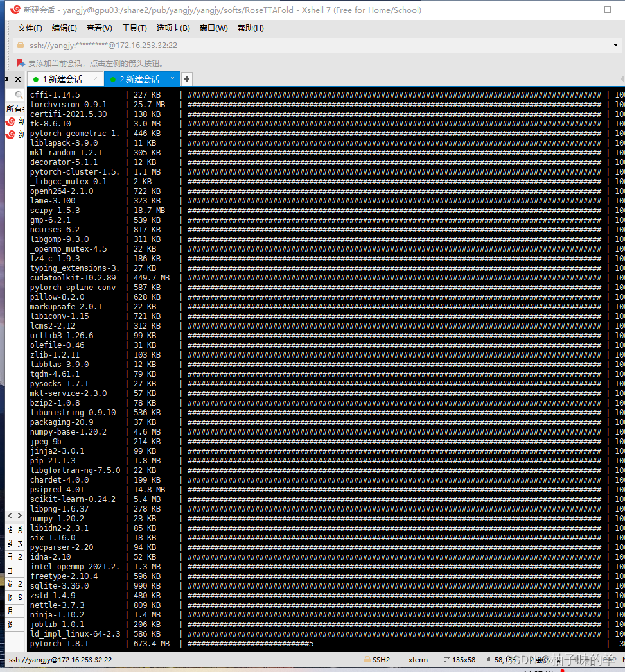Click the cudatoolkit-10.2.89 progress bar
This screenshot has height=672, width=625.
(x=394, y=278)
